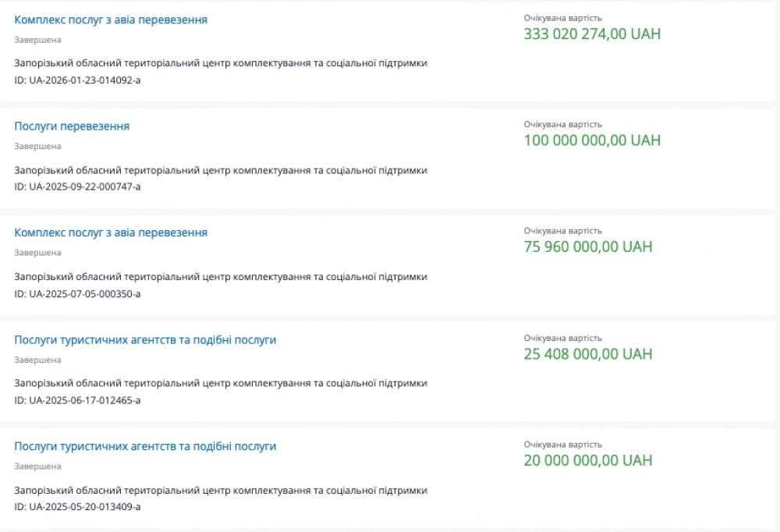780x532 pixels.
Task: Open the 75 960 000,00 UAH tender title link
Action: 111,232
